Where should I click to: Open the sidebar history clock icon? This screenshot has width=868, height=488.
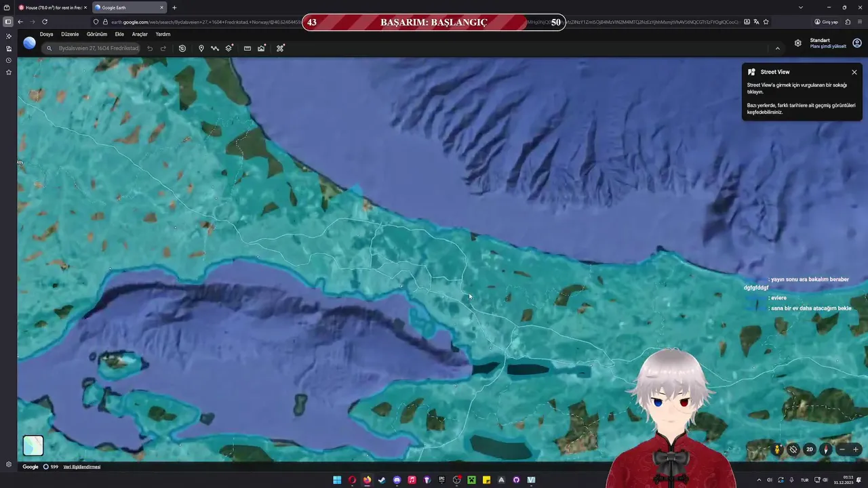(8, 60)
